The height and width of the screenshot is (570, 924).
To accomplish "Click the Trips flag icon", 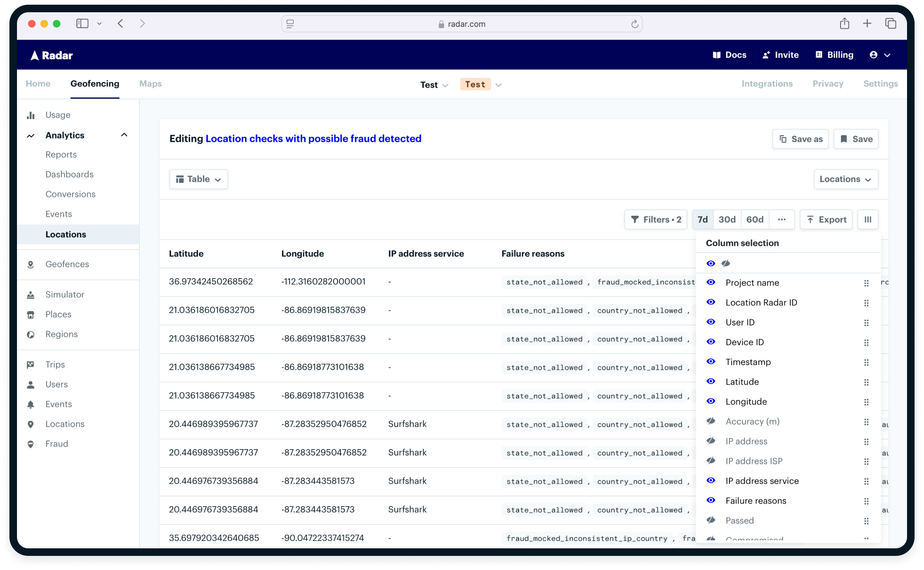I will 31,365.
